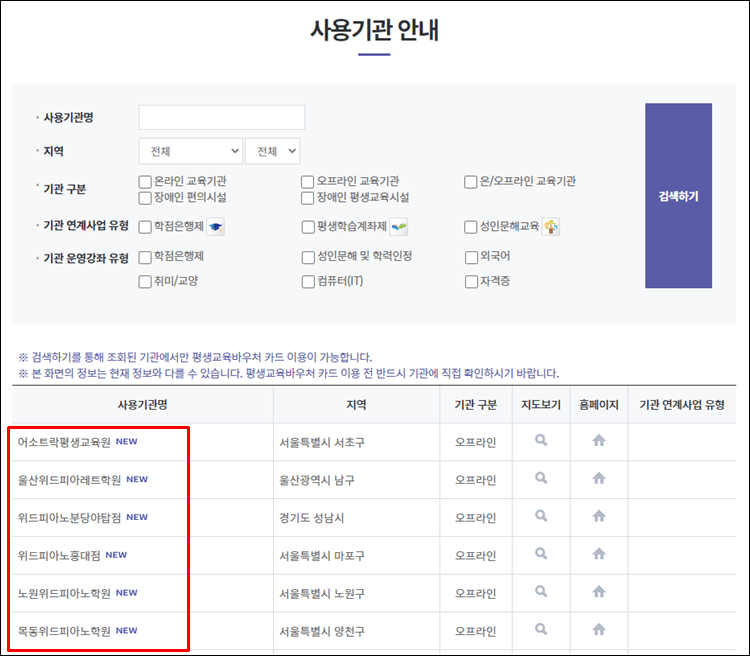Select 성인문해 및 학력인정 checkbox
This screenshot has width=750, height=656.
(x=309, y=257)
